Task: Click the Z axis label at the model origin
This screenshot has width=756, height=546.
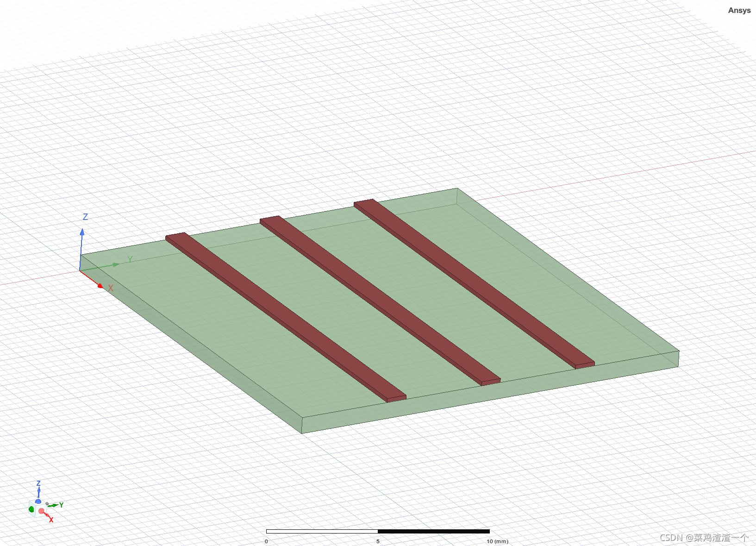Action: point(85,217)
